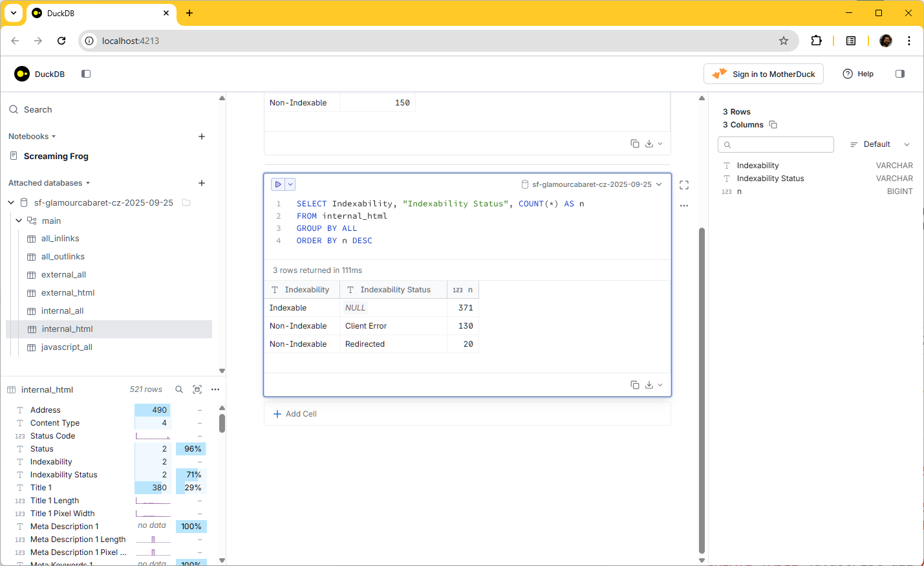Image resolution: width=924 pixels, height=566 pixels.
Task: Toggle the right inspector panel
Action: tap(899, 74)
